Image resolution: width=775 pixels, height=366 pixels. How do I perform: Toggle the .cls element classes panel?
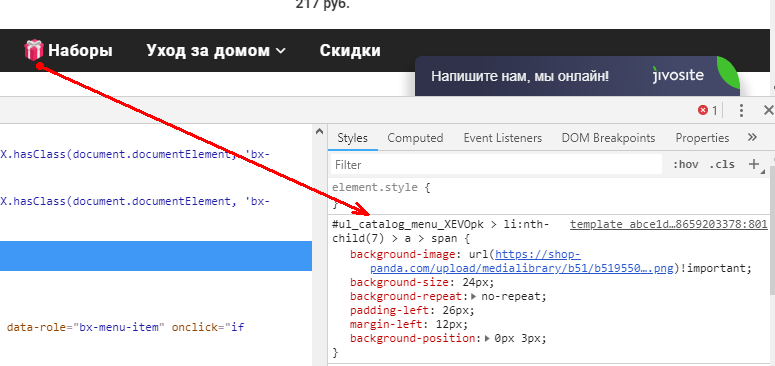click(x=722, y=164)
